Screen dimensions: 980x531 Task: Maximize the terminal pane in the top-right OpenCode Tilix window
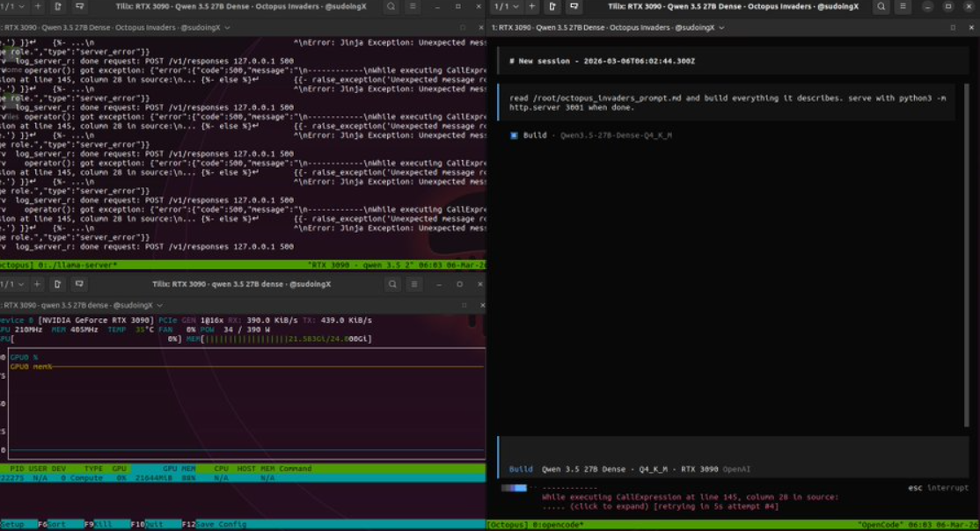tap(953, 27)
